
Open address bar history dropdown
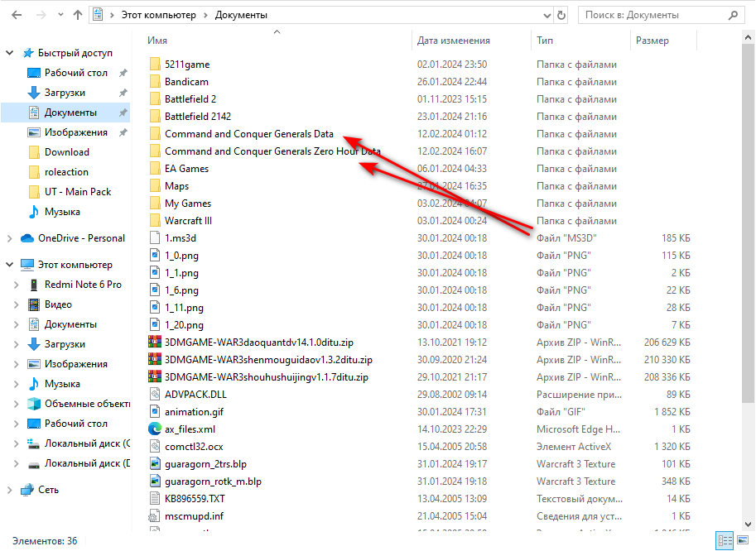coord(547,16)
